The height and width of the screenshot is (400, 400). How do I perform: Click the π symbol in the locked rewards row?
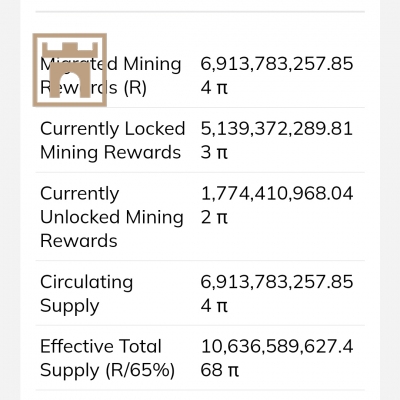tap(221, 153)
